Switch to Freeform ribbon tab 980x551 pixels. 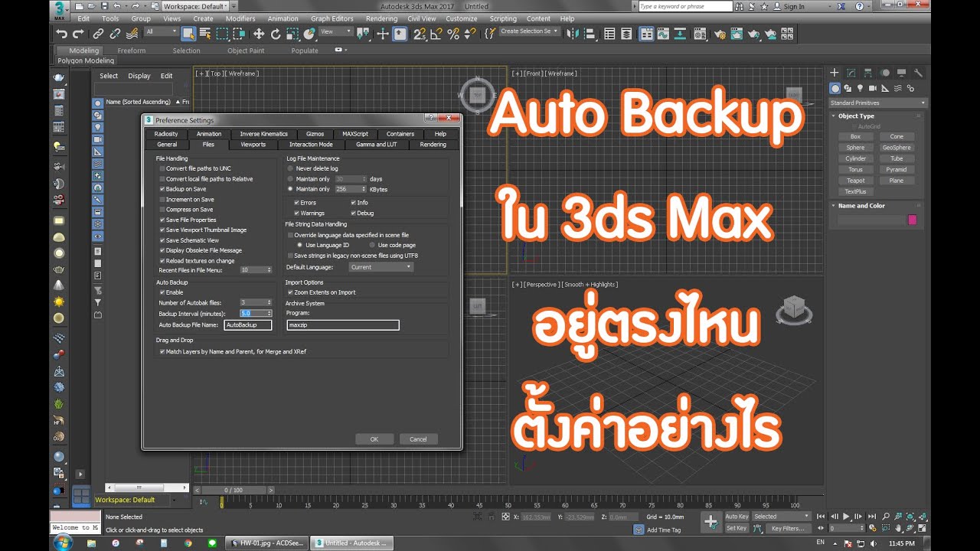pos(132,51)
